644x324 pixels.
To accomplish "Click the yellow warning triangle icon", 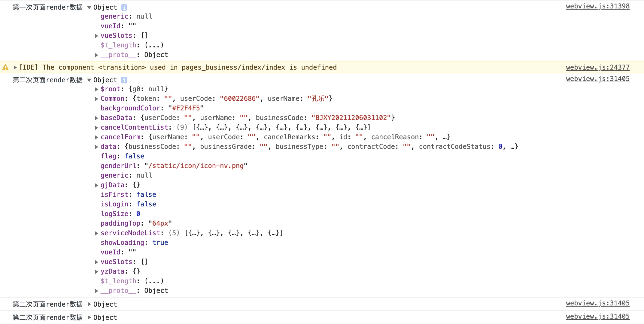I will click(x=5, y=67).
